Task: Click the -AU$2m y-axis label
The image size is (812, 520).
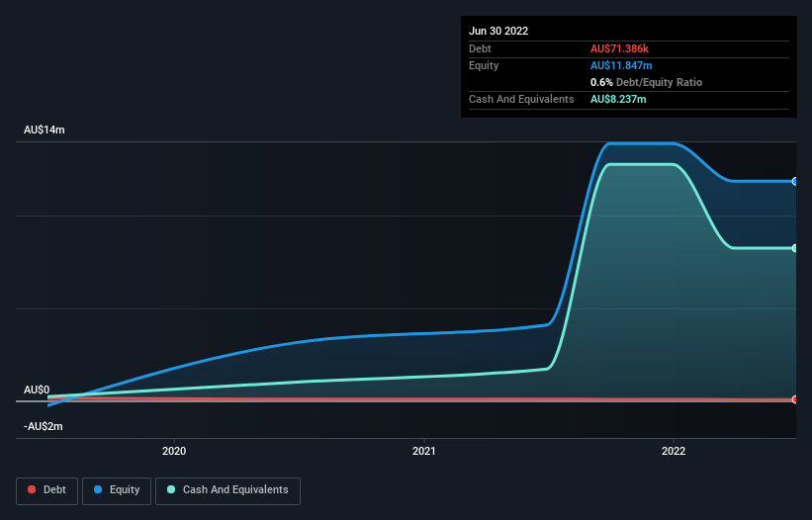Action: click(43, 426)
